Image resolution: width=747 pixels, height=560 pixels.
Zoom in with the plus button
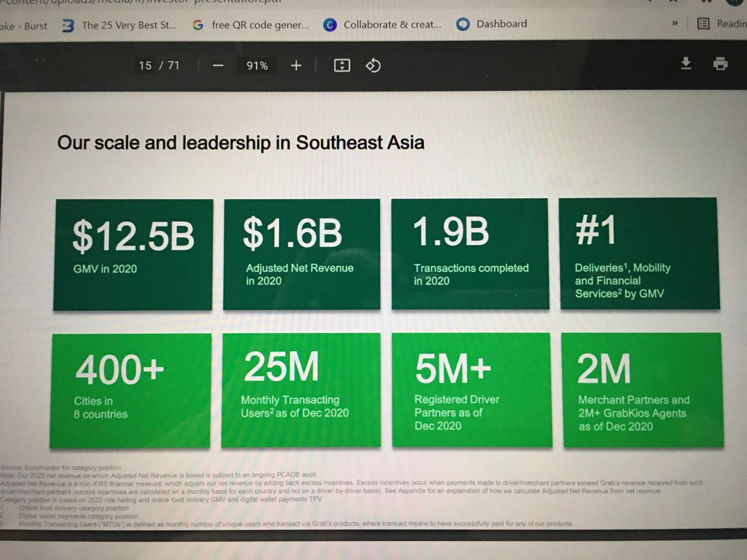[x=296, y=66]
